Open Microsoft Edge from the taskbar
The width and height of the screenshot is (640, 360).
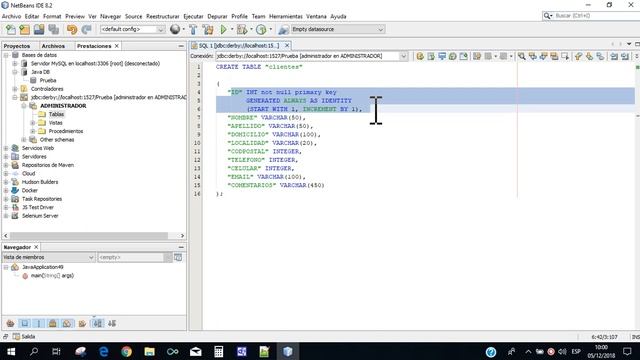pyautogui.click(x=104, y=351)
